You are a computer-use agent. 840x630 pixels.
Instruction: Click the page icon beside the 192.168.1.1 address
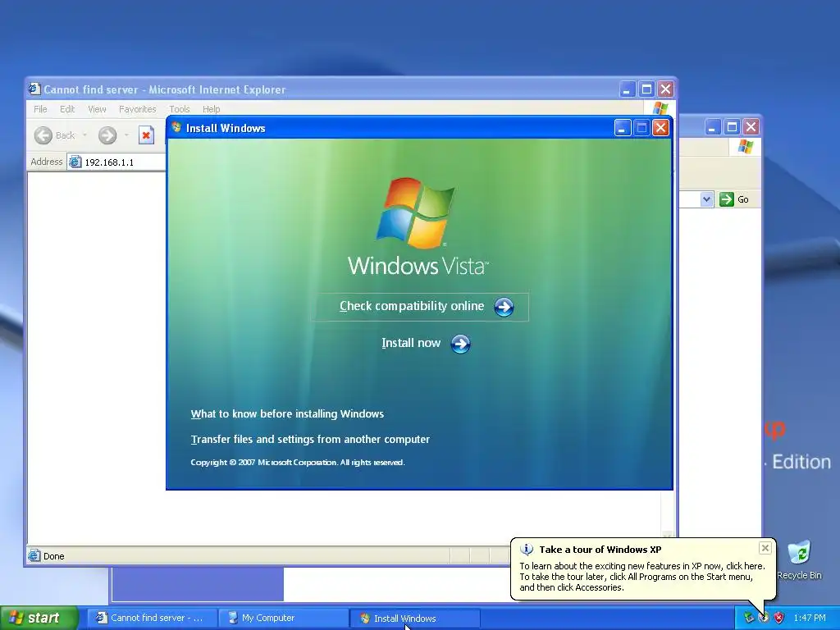pyautogui.click(x=75, y=162)
